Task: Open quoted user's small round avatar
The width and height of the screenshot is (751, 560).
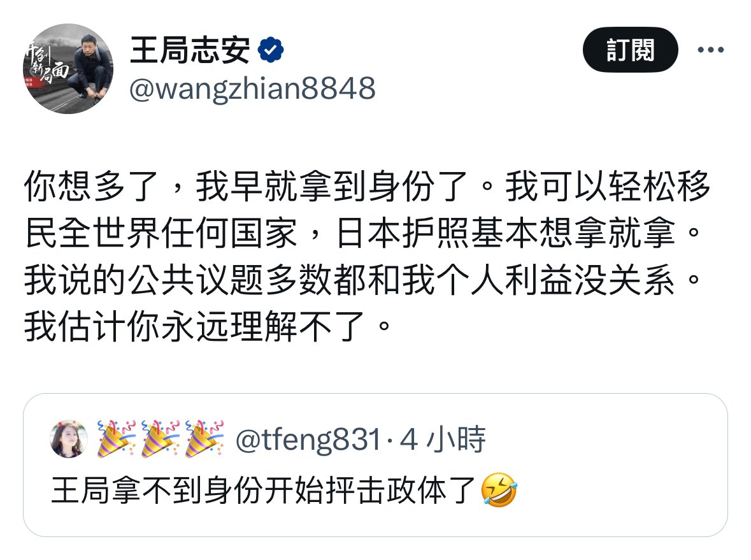Action: [69, 439]
